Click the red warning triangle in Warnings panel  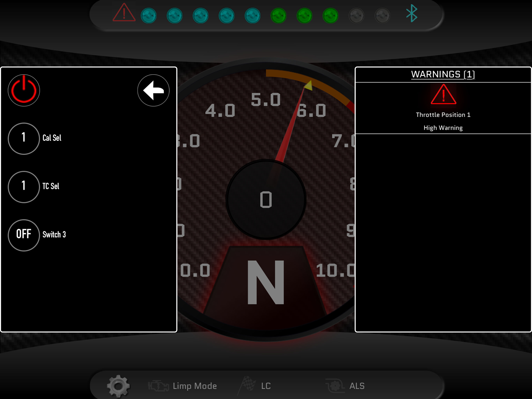pyautogui.click(x=443, y=94)
